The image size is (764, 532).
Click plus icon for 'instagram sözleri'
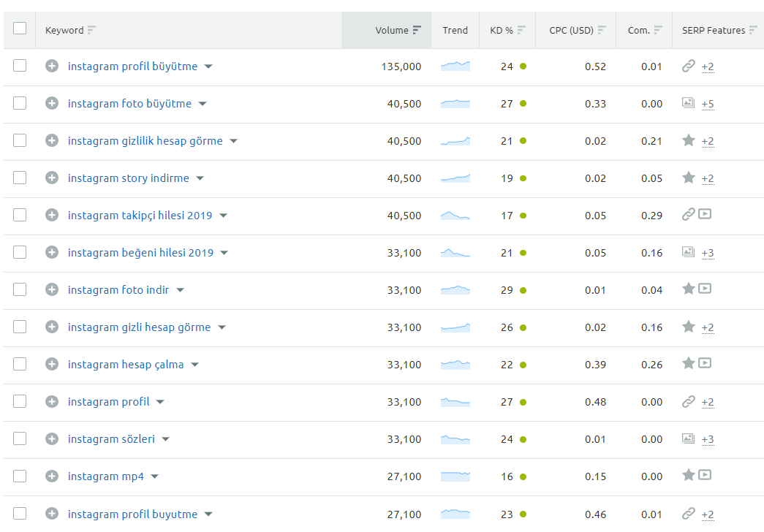(x=52, y=438)
